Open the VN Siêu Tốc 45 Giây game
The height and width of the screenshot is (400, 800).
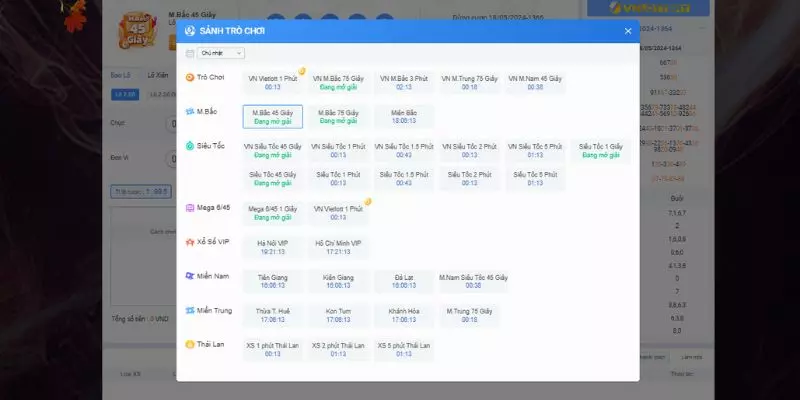tap(272, 151)
